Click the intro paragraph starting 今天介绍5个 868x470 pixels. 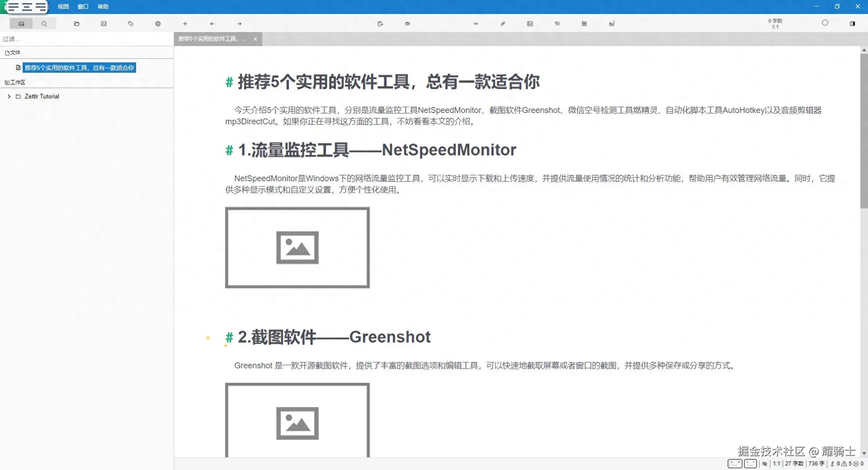point(524,116)
